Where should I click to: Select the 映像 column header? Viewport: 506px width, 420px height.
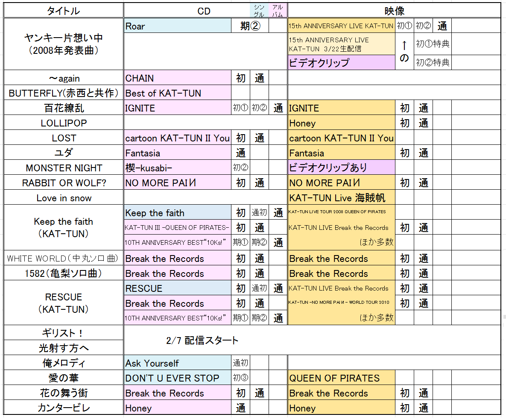click(394, 11)
